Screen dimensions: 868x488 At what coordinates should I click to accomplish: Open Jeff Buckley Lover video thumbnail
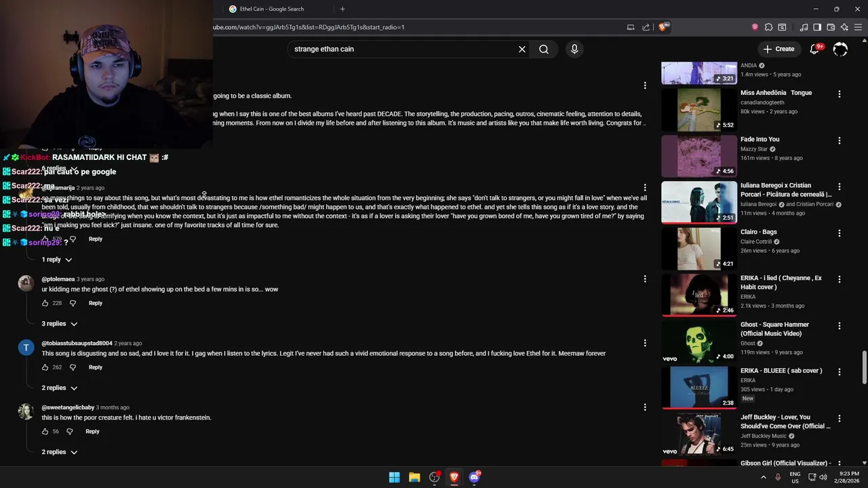click(699, 434)
